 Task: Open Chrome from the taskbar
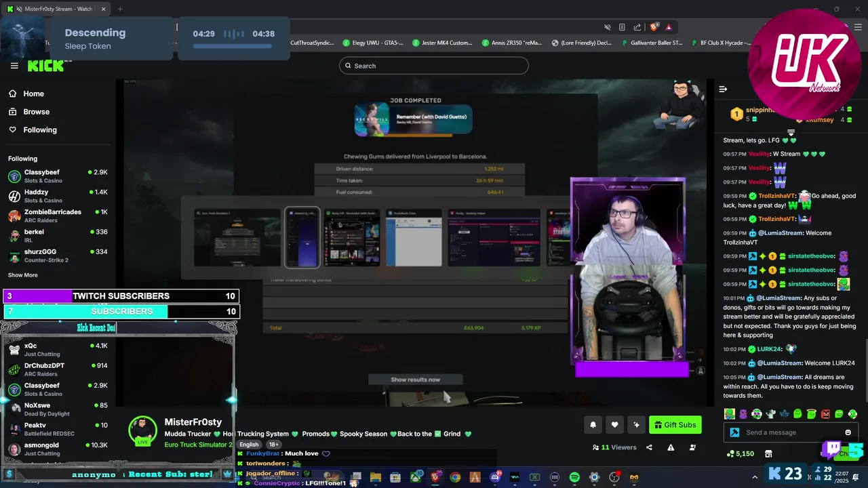pyautogui.click(x=455, y=477)
